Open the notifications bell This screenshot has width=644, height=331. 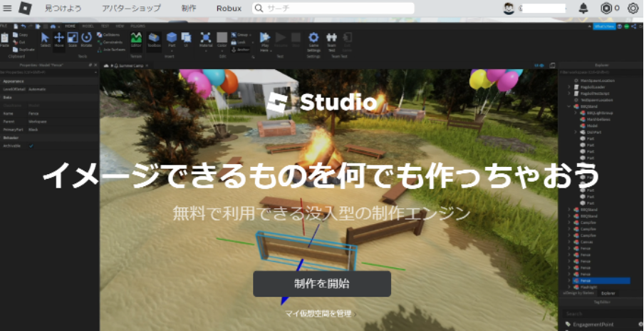click(x=583, y=9)
